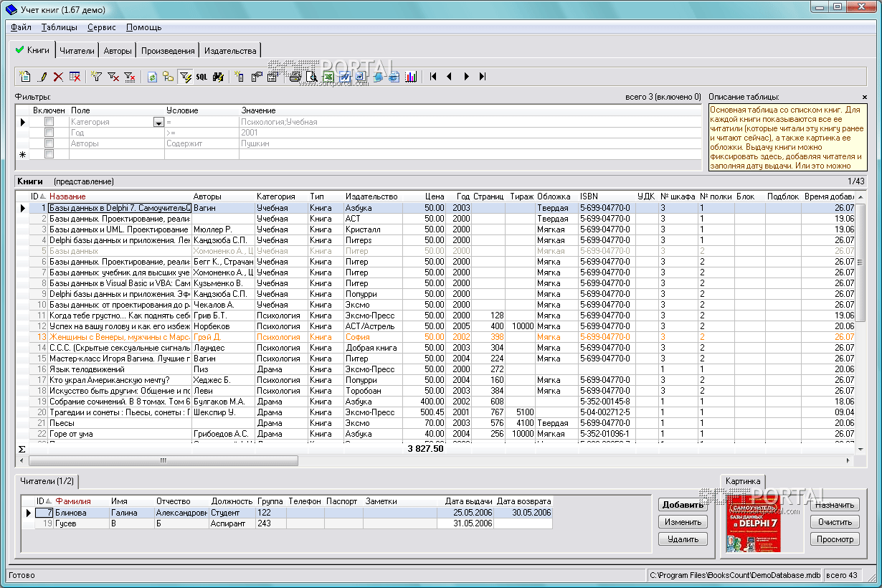Toggle the Год filter checkbox

(49, 133)
